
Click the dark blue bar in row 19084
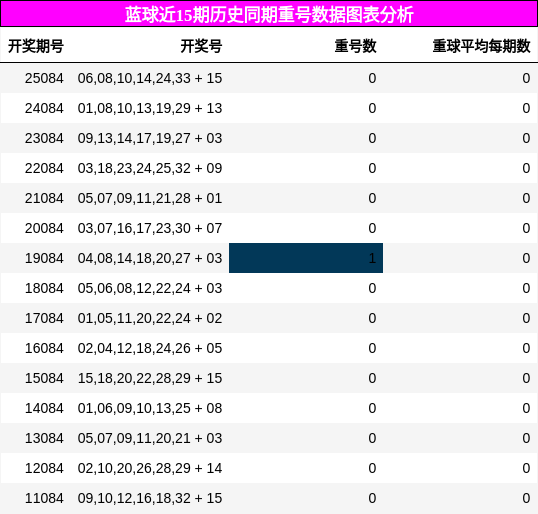pos(306,258)
